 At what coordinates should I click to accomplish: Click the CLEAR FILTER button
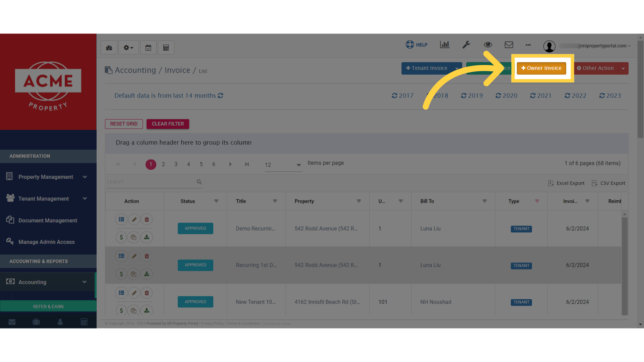[168, 124]
